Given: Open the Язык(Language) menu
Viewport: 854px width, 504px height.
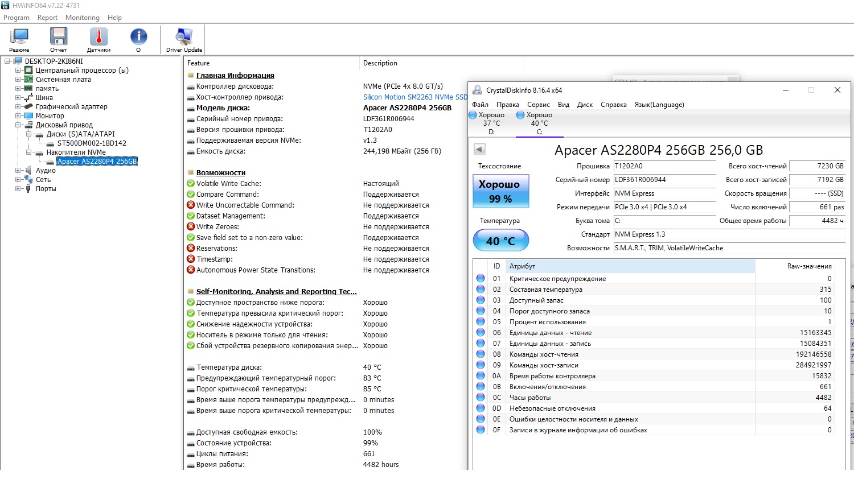Looking at the screenshot, I should point(659,105).
